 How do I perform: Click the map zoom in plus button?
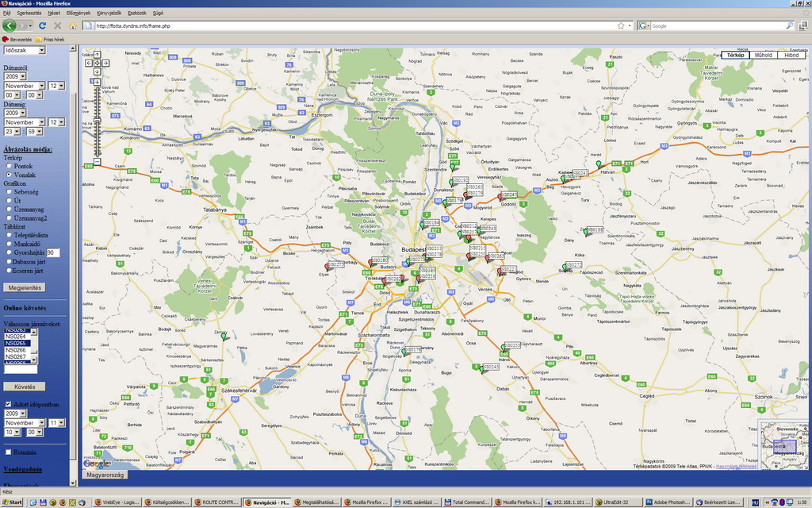(x=97, y=82)
